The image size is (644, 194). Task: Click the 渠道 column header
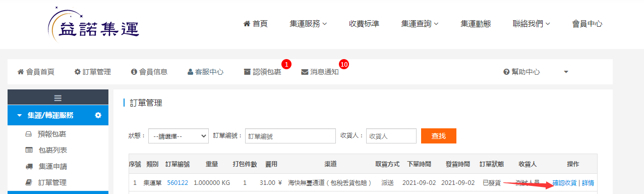tap(331, 164)
